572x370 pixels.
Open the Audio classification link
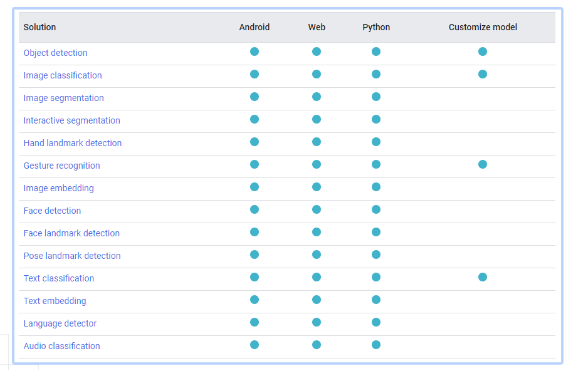point(62,346)
